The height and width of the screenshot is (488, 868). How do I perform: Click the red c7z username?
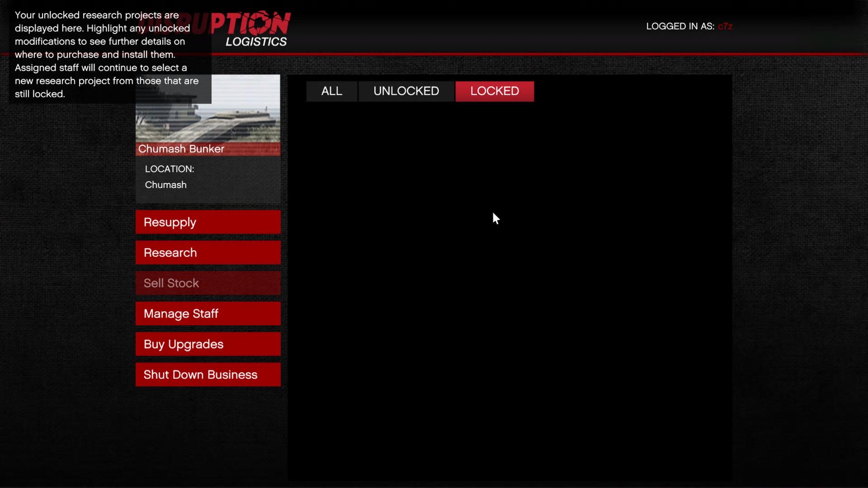pyautogui.click(x=725, y=27)
